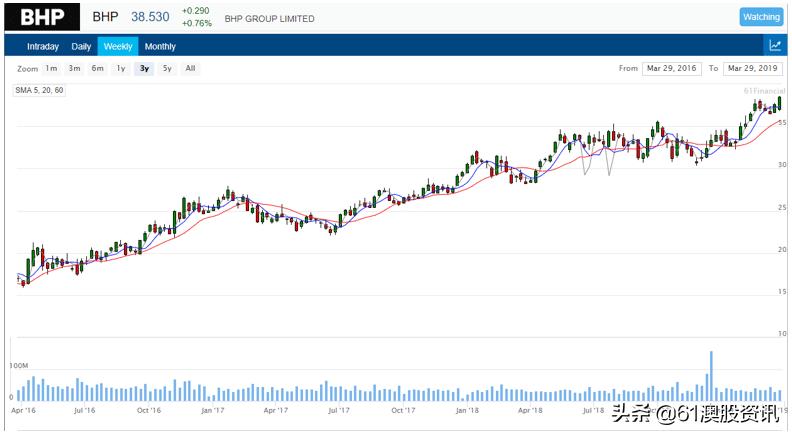
Task: Click the Apr '16 axis label
Action: pyautogui.click(x=23, y=410)
